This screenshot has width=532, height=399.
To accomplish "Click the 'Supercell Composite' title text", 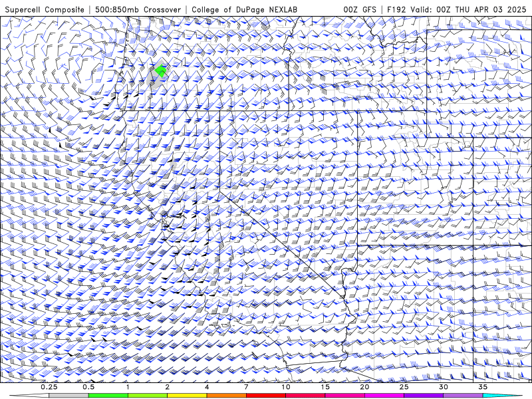I will pyautogui.click(x=45, y=9).
